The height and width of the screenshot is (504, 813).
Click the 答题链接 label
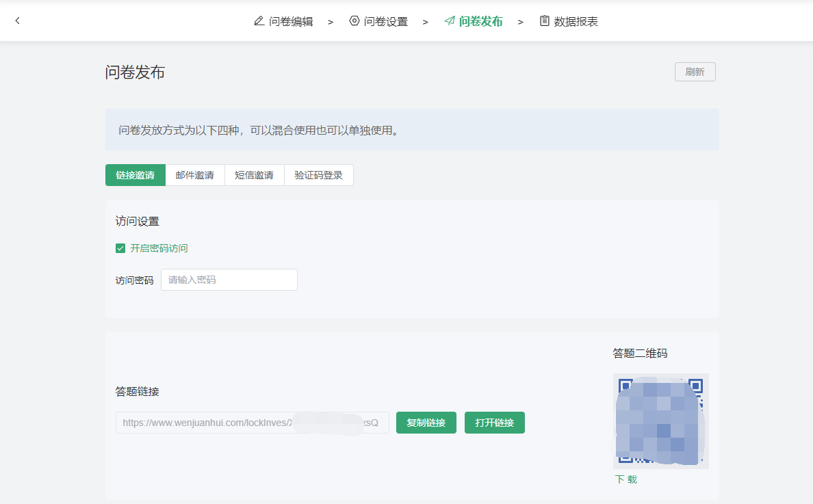[x=138, y=392]
